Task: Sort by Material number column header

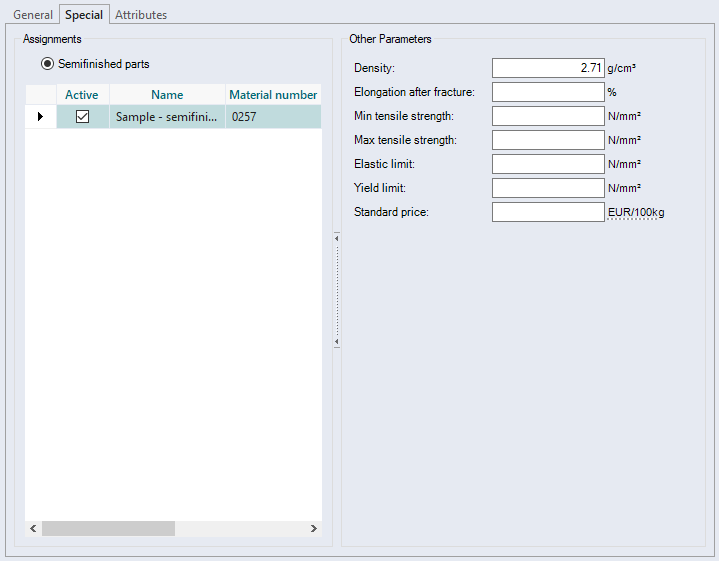Action: point(273,95)
